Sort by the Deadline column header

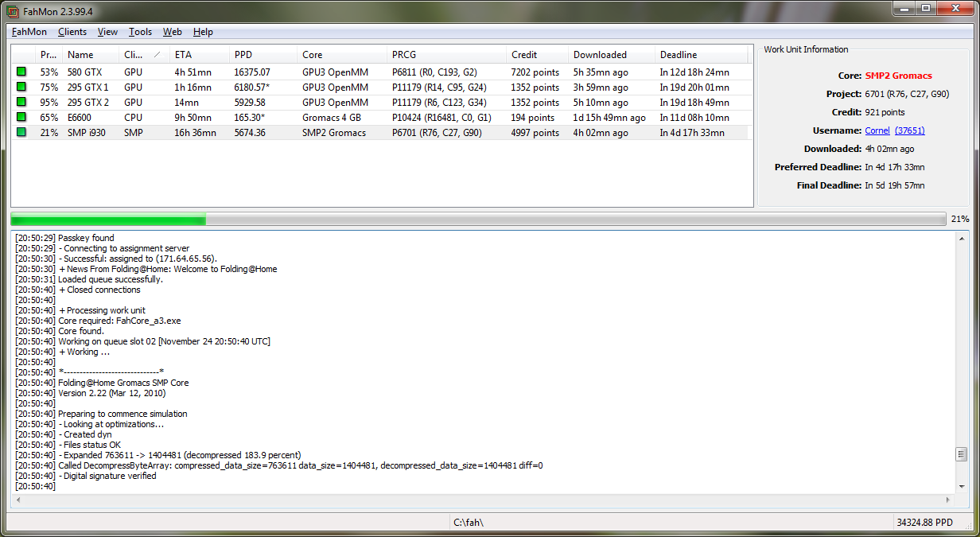(x=701, y=55)
